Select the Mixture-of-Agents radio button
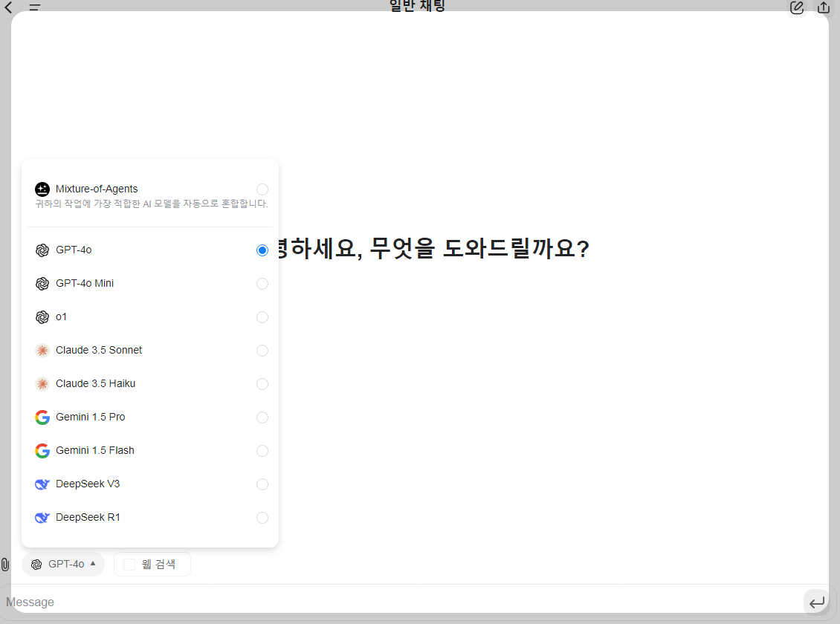The image size is (840, 624). click(262, 189)
